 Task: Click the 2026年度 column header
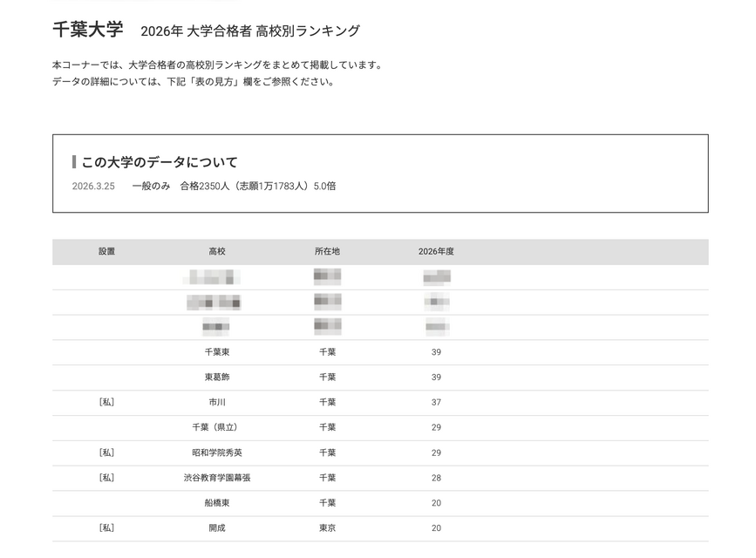coord(436,251)
